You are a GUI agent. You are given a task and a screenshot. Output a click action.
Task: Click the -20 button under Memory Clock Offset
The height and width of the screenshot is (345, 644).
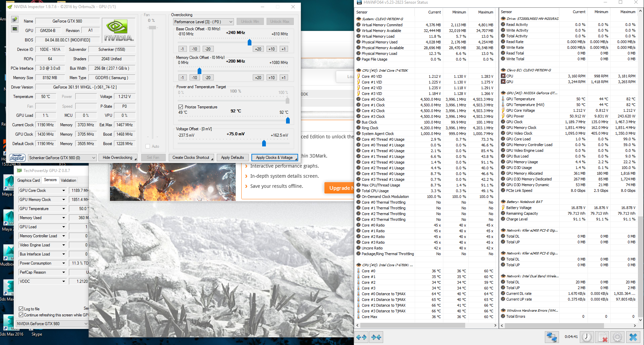[x=208, y=78]
